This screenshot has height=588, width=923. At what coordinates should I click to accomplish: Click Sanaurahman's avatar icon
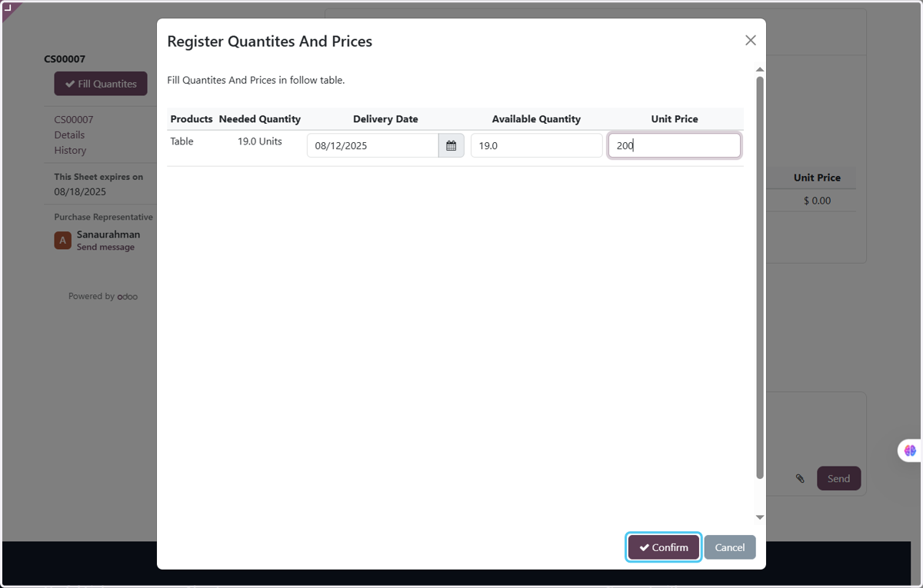point(62,241)
